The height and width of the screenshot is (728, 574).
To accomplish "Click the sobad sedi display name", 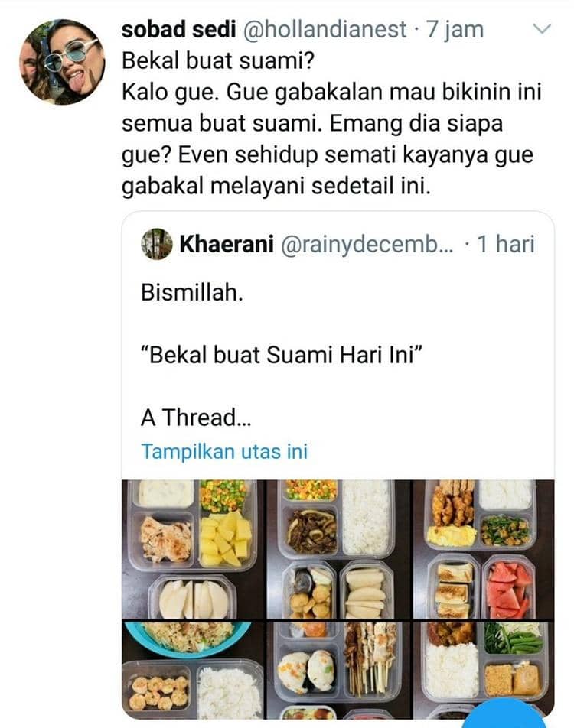I will 178,30.
